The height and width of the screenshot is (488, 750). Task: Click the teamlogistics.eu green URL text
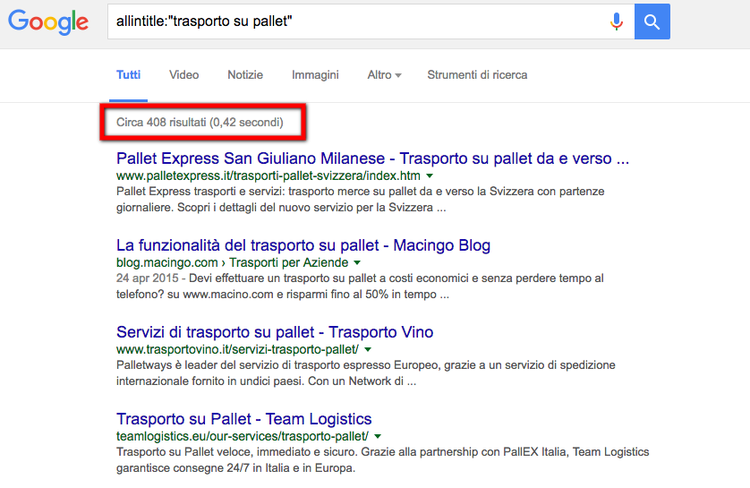point(243,436)
